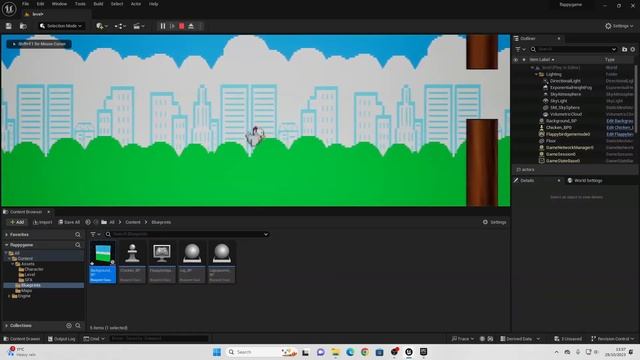Image resolution: width=640 pixels, height=360 pixels.
Task: Open the Output Log panel
Action: 62,339
